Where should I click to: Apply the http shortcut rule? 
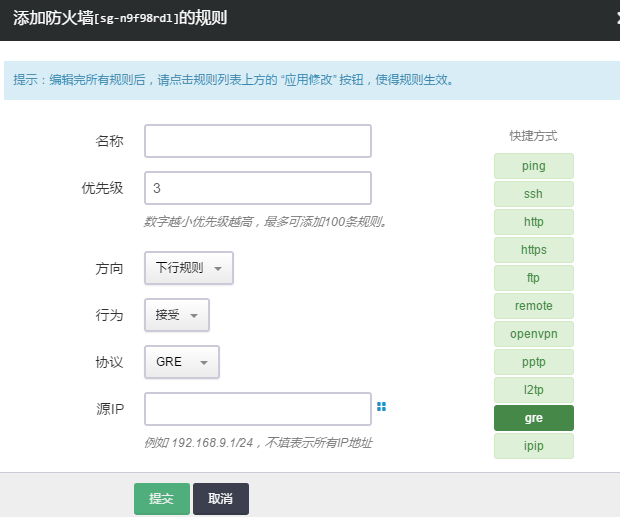(533, 222)
